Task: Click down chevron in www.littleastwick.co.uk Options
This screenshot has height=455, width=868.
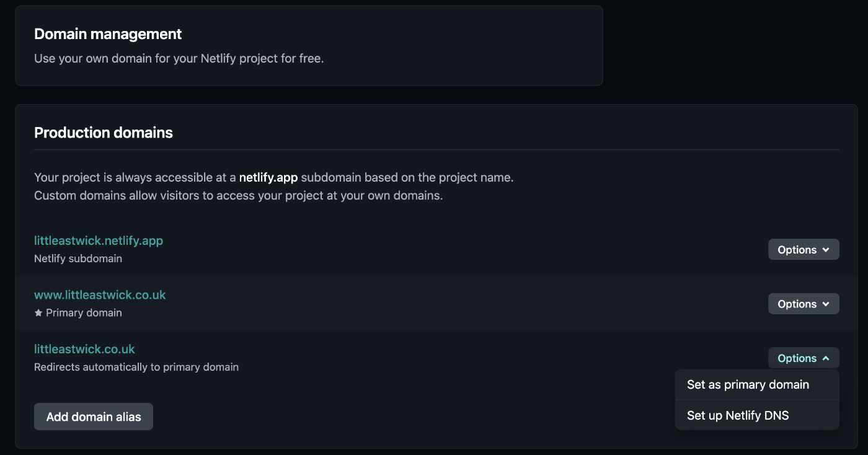Action: coord(826,304)
